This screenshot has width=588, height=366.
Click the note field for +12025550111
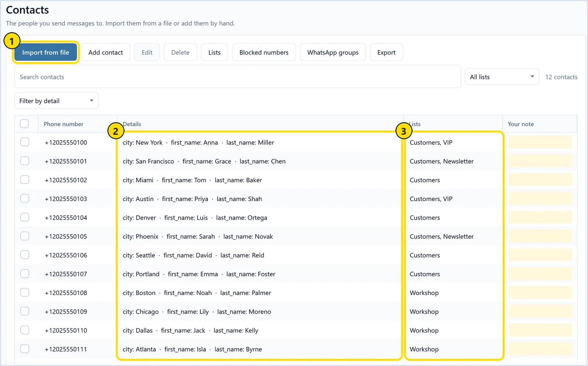tap(540, 349)
